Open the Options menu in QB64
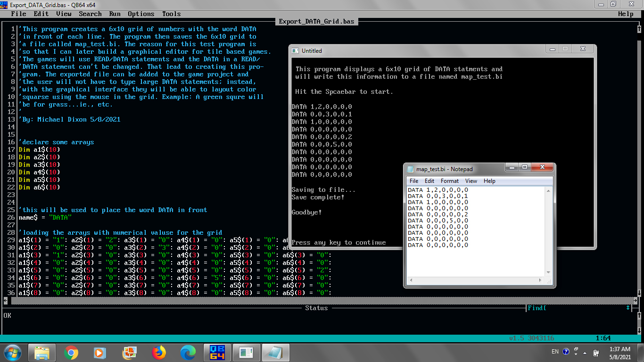This screenshot has height=362, width=644. coord(141,14)
